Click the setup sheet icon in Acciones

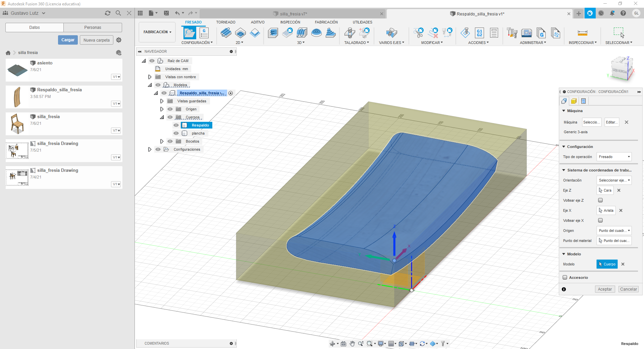494,33
